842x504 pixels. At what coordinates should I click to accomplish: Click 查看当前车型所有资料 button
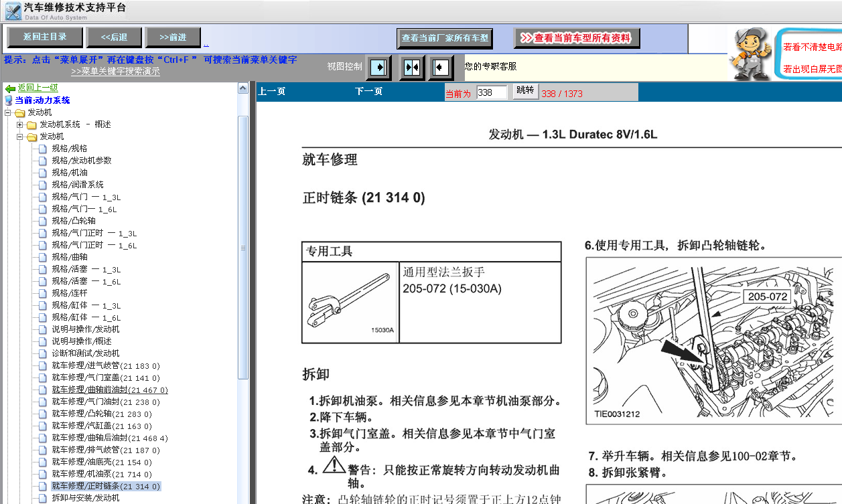pos(577,38)
